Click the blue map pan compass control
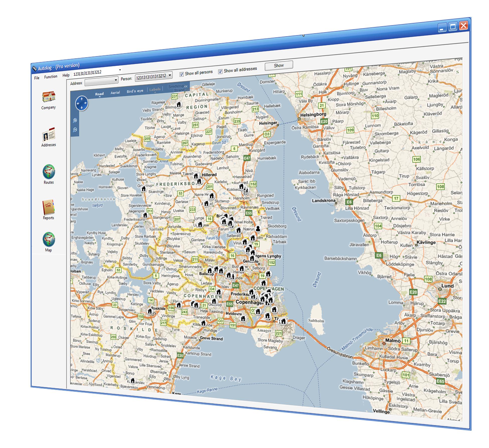 click(82, 103)
